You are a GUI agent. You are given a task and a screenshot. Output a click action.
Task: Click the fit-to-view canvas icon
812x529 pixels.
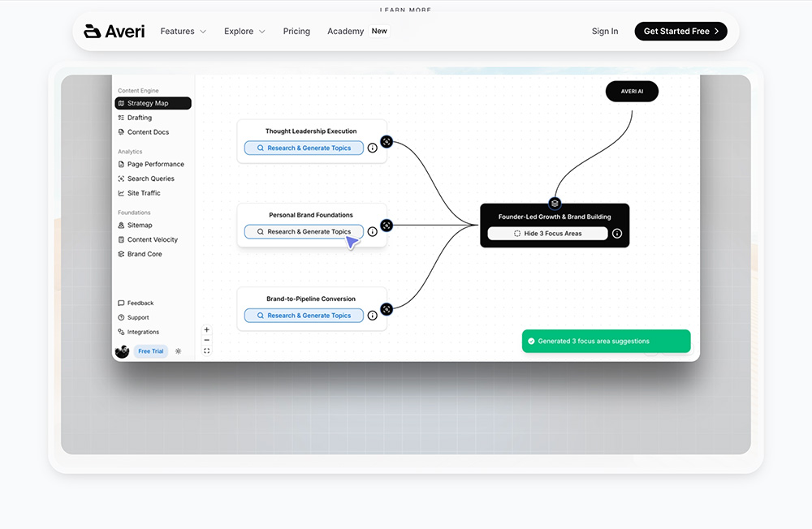(206, 351)
